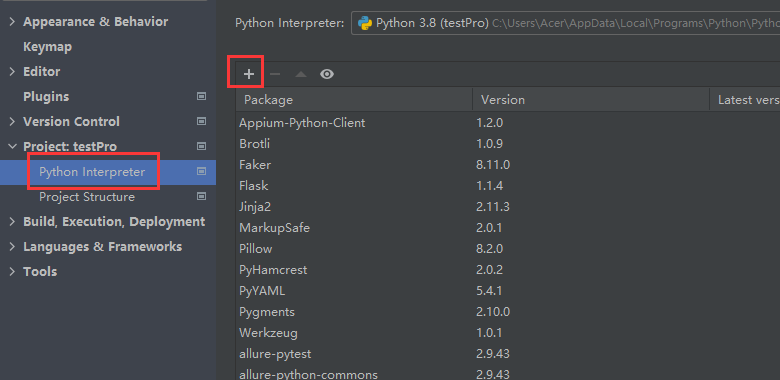The height and width of the screenshot is (380, 780).
Task: Click PyYAML version 5.4.1 cell
Action: click(x=489, y=290)
